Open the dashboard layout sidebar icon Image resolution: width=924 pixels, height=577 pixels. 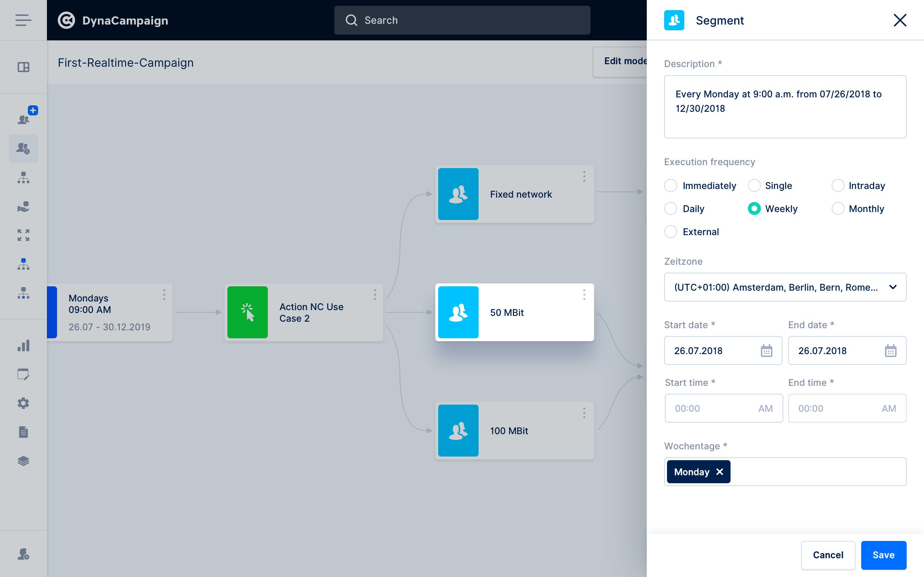tap(23, 67)
